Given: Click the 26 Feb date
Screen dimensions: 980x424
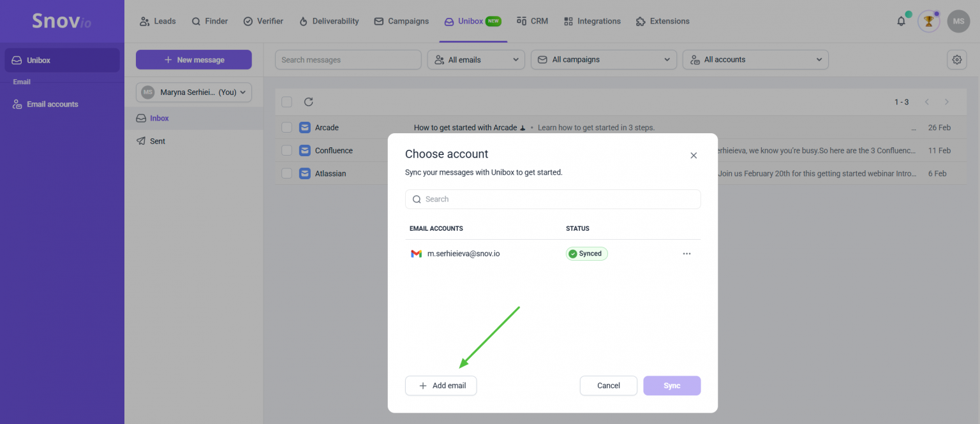Looking at the screenshot, I should click(x=939, y=128).
